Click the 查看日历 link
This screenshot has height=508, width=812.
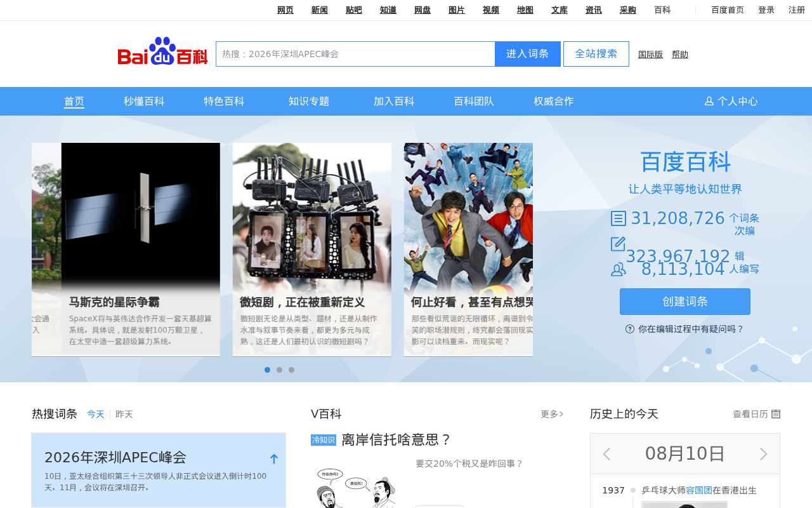750,414
